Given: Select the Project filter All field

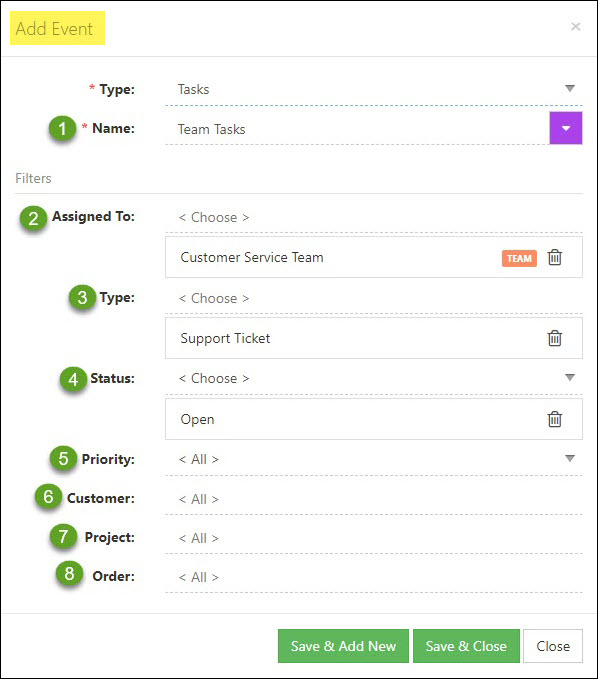Looking at the screenshot, I should click(x=374, y=538).
